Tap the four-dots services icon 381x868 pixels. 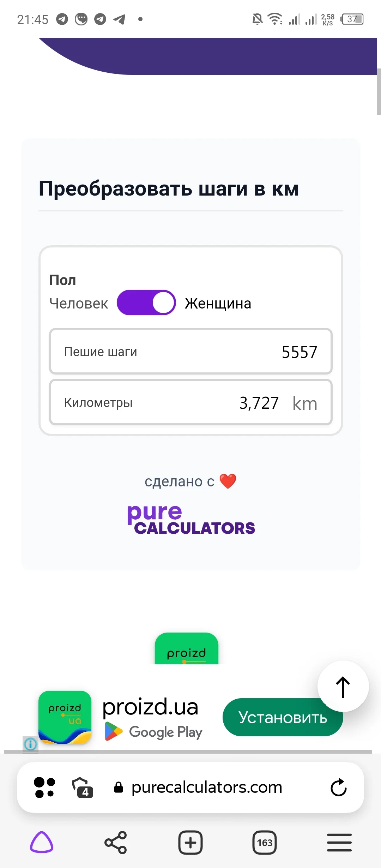[44, 788]
